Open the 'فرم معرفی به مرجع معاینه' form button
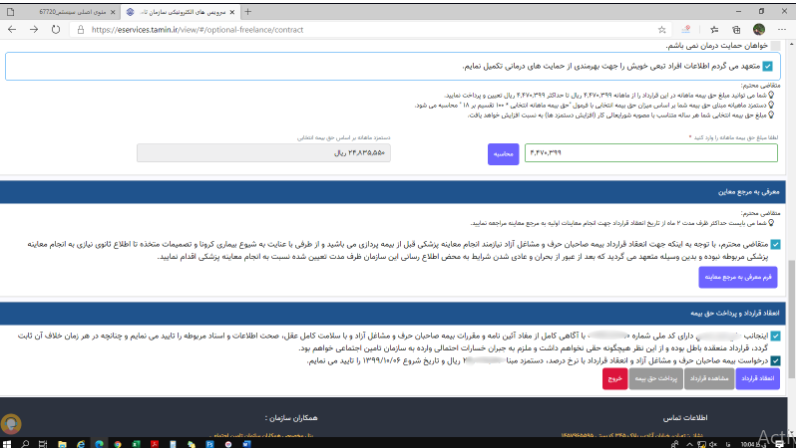 [738, 277]
